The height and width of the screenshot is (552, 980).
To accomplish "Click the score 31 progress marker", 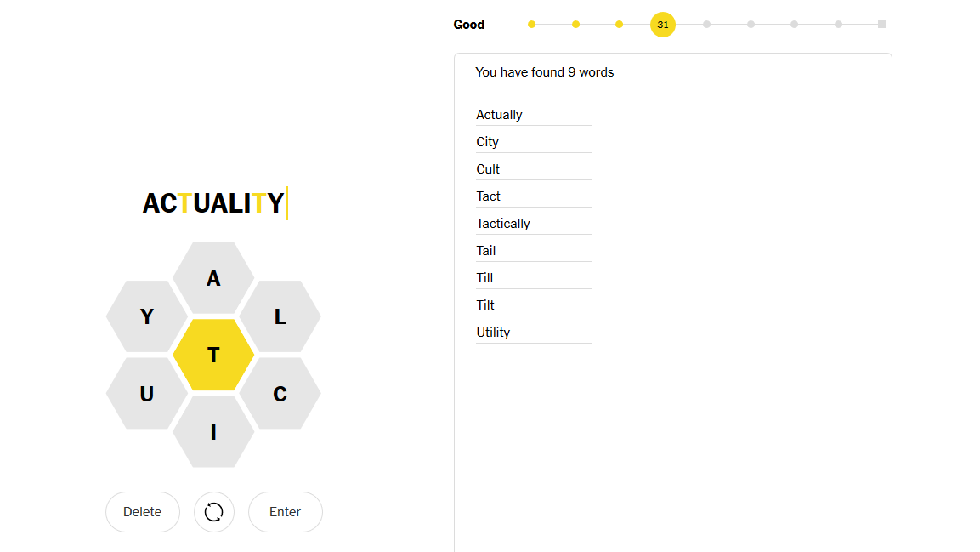I will coord(662,25).
